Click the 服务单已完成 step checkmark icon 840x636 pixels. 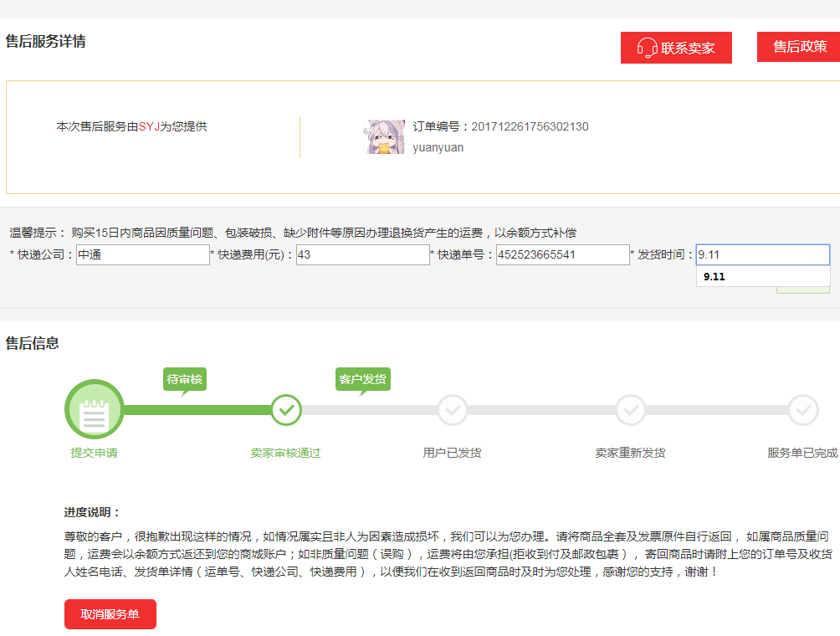tap(803, 410)
